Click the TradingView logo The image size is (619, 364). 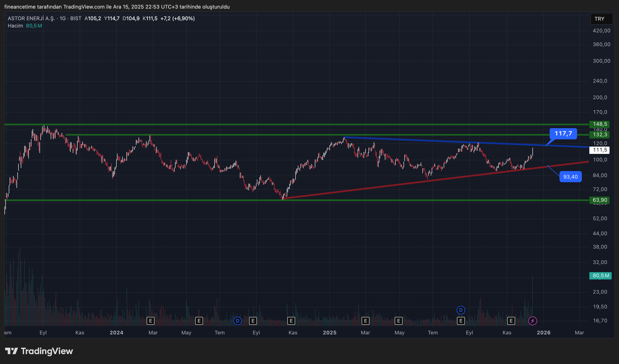39,351
